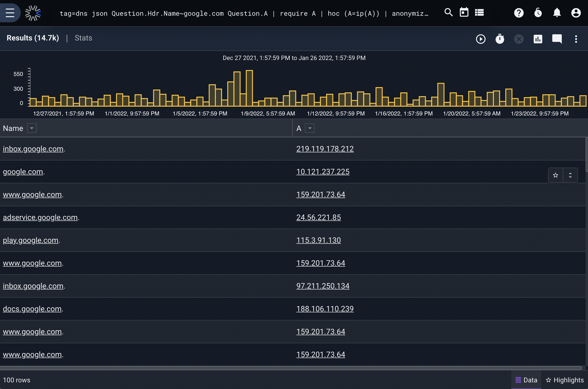This screenshot has width=588, height=389.
Task: Click the circular play button icon
Action: tap(481, 39)
